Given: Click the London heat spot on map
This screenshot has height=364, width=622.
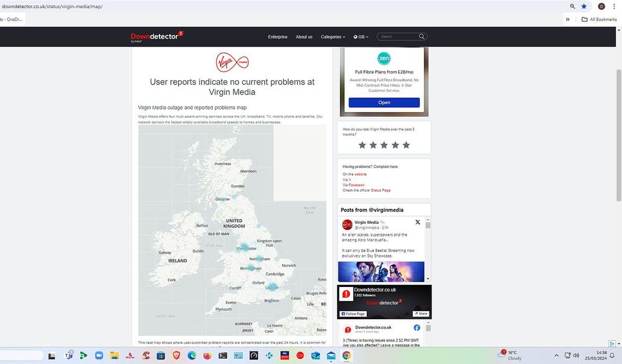Looking at the screenshot, I should point(272,287).
